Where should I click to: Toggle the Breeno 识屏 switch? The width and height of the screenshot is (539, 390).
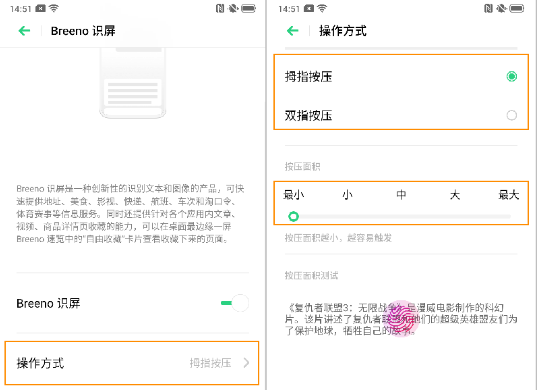tap(235, 303)
